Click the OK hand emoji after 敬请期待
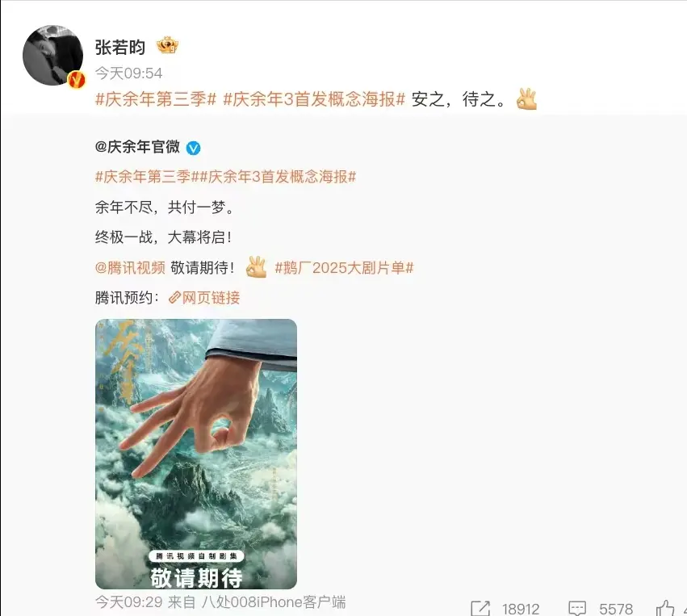687x616 pixels. click(256, 266)
